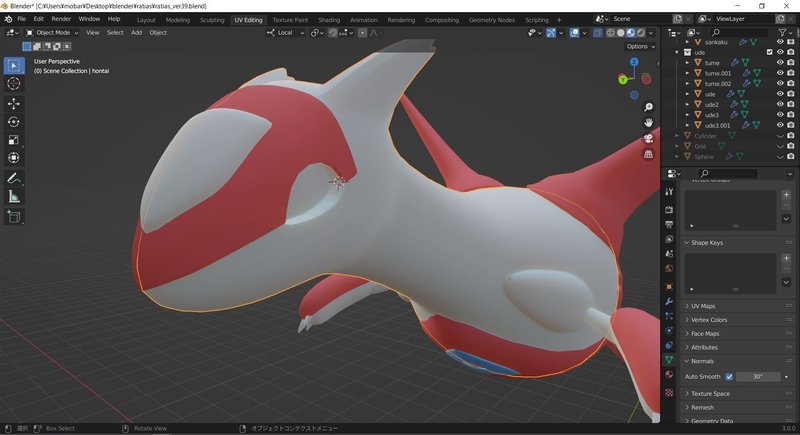Adjust the Auto Smooth 30° angle field

(x=758, y=377)
